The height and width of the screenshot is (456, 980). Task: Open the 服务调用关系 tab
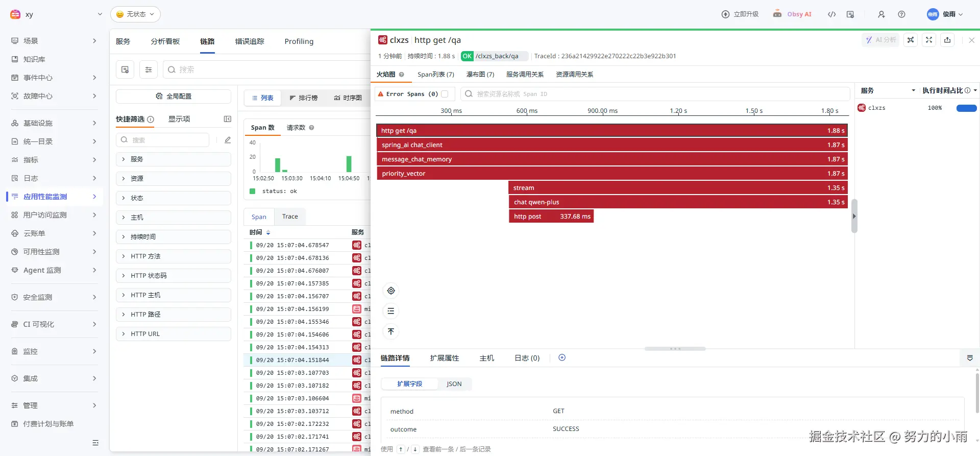point(525,75)
